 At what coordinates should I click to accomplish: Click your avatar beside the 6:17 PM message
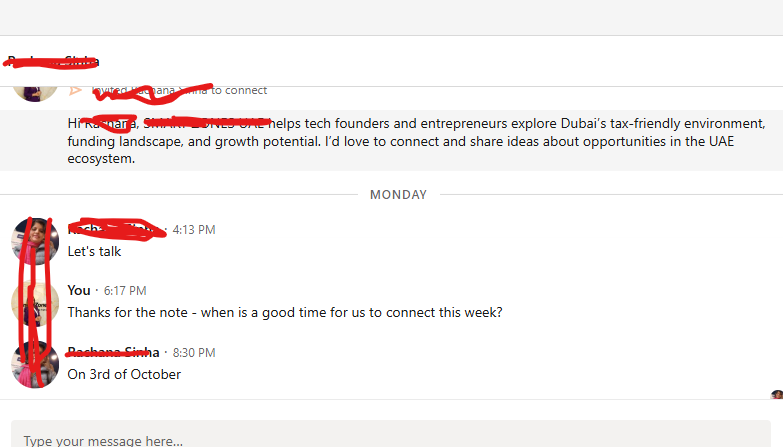pyautogui.click(x=35, y=302)
